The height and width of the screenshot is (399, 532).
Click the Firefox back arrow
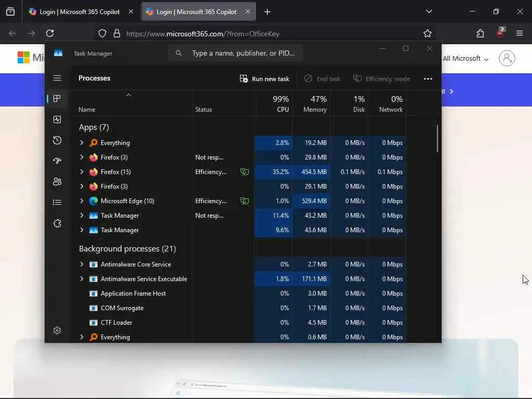pos(12,33)
